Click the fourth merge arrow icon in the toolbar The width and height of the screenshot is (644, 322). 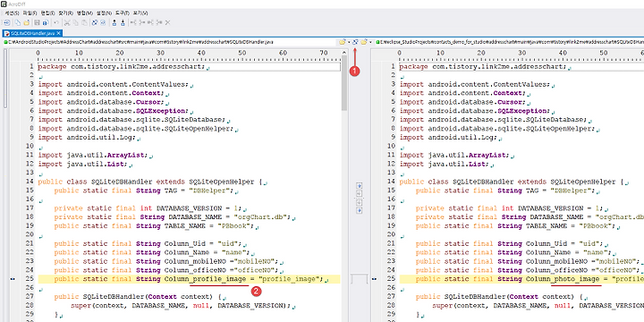pyautogui.click(x=159, y=22)
